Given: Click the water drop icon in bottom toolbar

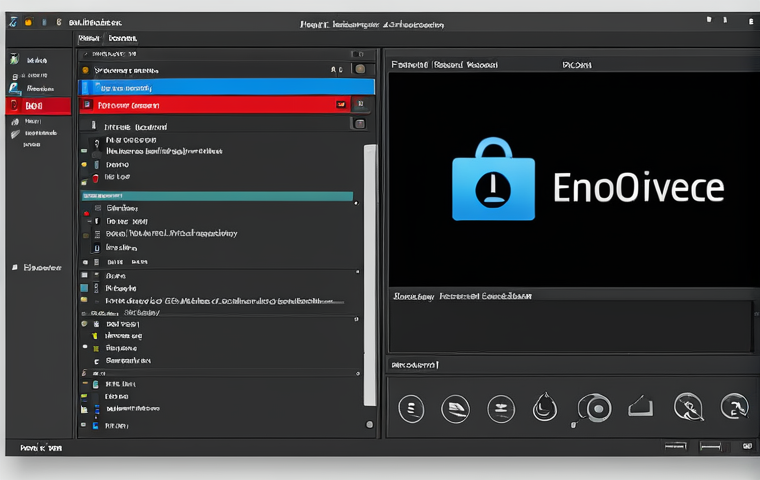Looking at the screenshot, I should [x=545, y=407].
